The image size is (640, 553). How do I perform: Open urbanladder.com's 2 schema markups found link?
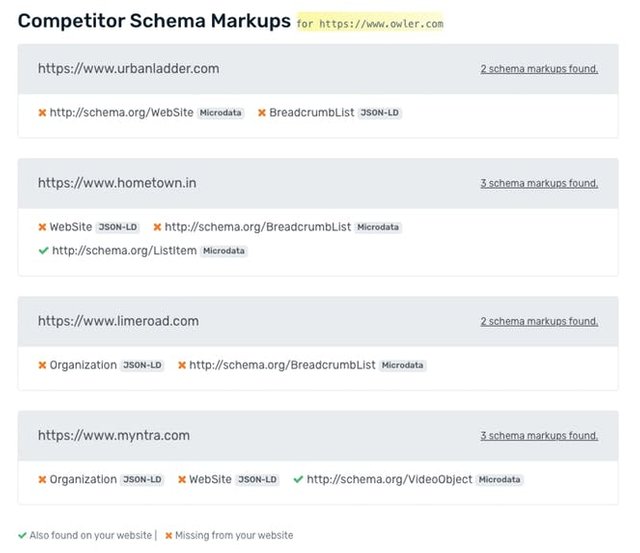click(x=539, y=69)
